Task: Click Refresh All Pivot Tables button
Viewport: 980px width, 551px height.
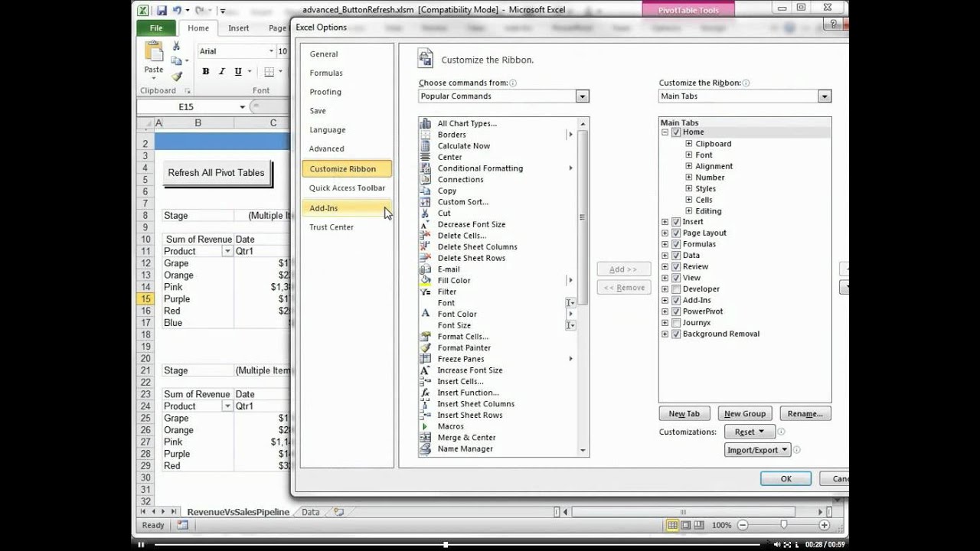Action: pyautogui.click(x=216, y=173)
